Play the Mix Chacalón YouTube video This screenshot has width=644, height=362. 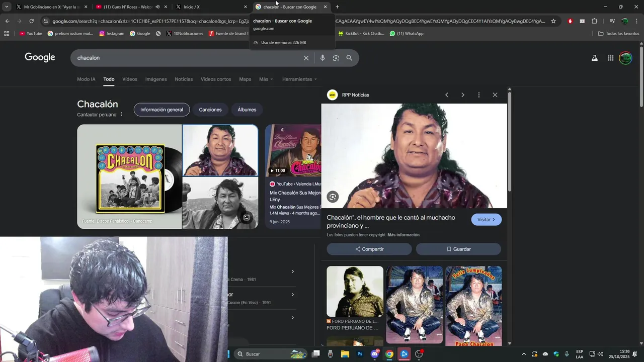tap(293, 150)
